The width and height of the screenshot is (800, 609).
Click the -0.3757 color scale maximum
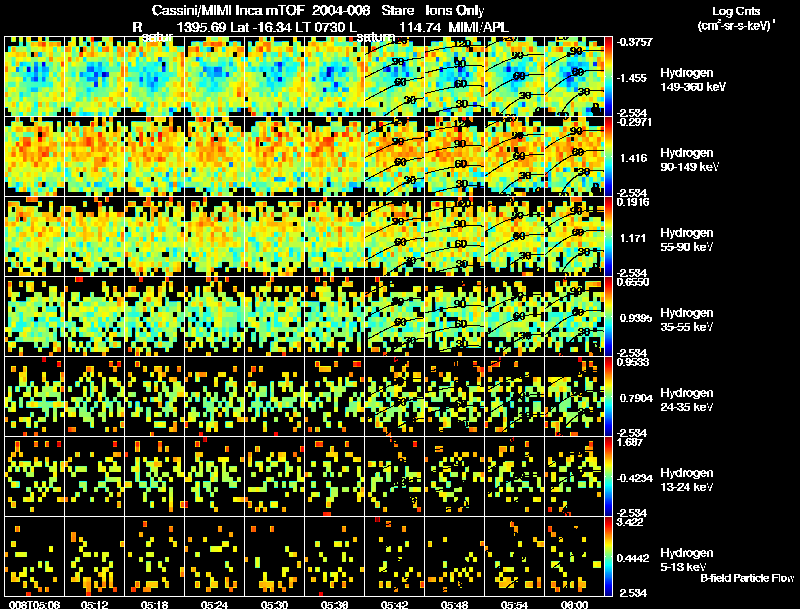pyautogui.click(x=634, y=42)
